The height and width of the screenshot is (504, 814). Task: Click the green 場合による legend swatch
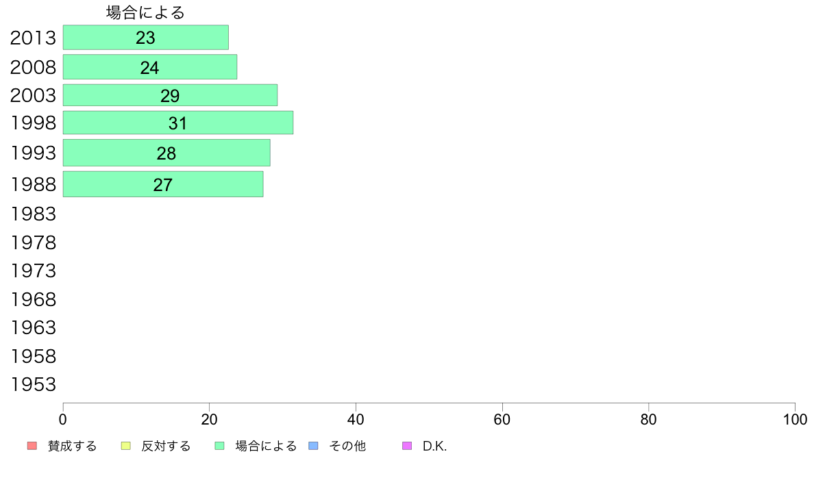coord(219,446)
